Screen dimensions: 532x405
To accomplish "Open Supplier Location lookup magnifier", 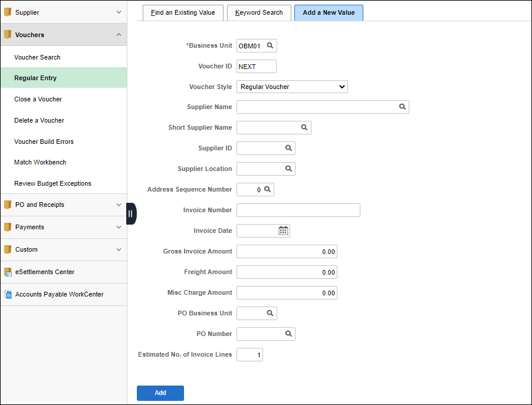I will (288, 169).
